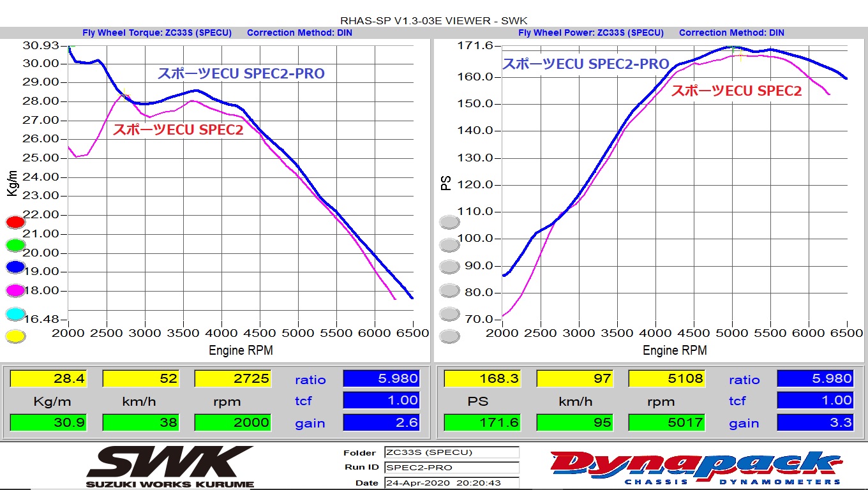
Task: Click the Dynapack Chassis Dynamometers logo
Action: pos(695,467)
